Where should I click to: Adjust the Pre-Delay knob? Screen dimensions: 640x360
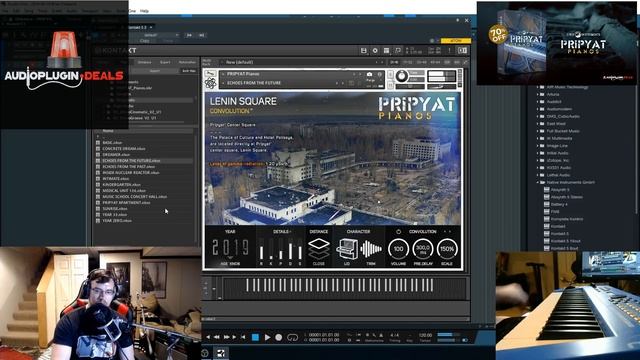423,249
